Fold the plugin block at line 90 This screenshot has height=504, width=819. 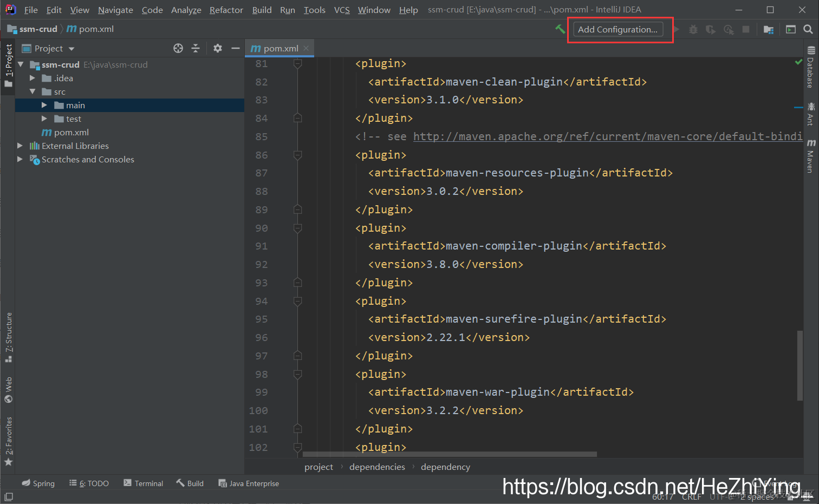coord(297,228)
